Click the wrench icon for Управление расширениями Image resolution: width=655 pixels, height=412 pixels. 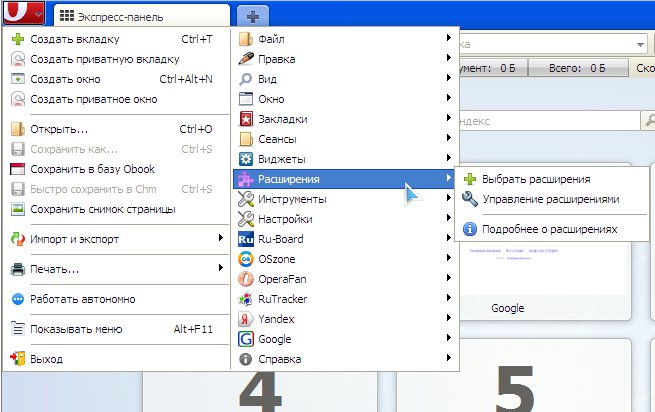tap(470, 199)
